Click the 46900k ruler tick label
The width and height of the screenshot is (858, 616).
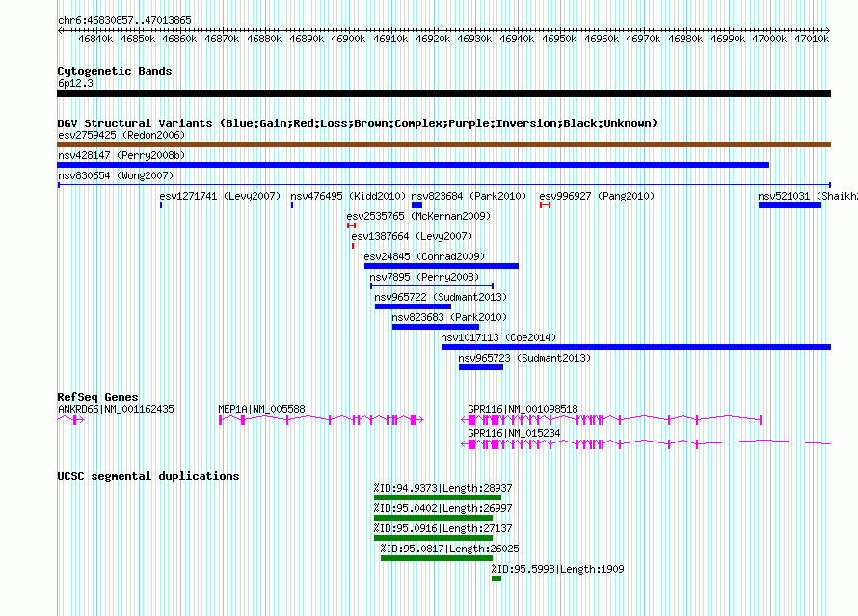[x=348, y=40]
